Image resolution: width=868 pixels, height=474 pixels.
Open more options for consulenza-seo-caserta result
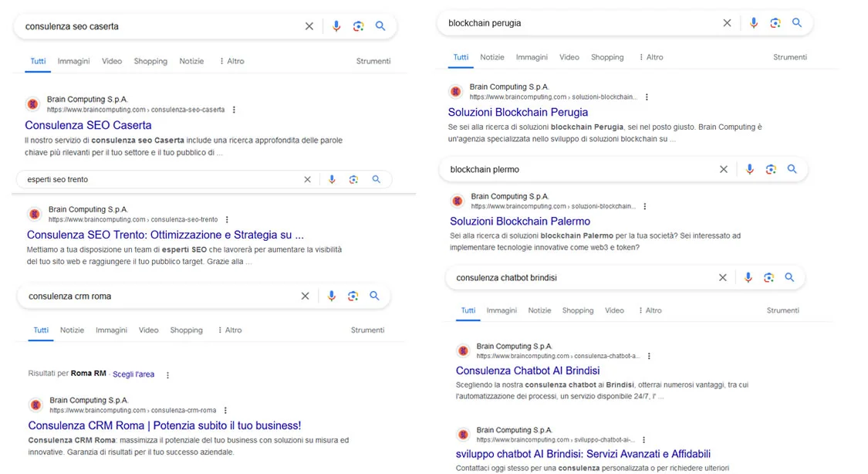point(234,110)
